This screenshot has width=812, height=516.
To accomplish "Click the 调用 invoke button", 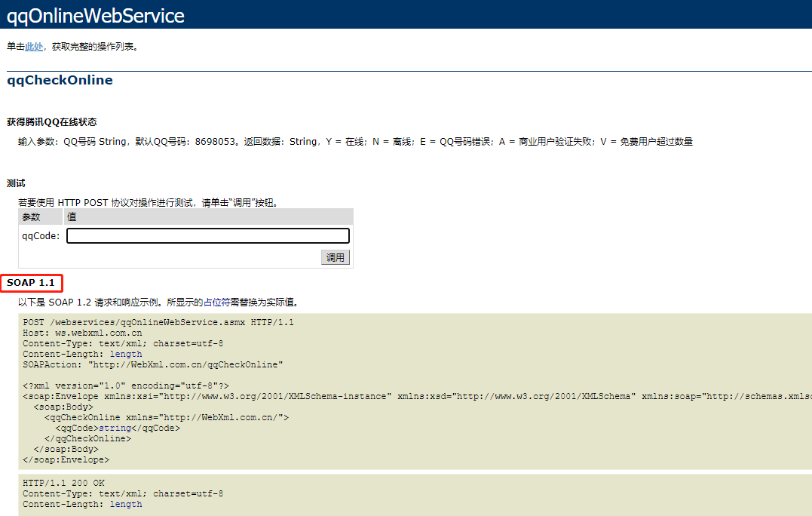I will coord(335,257).
